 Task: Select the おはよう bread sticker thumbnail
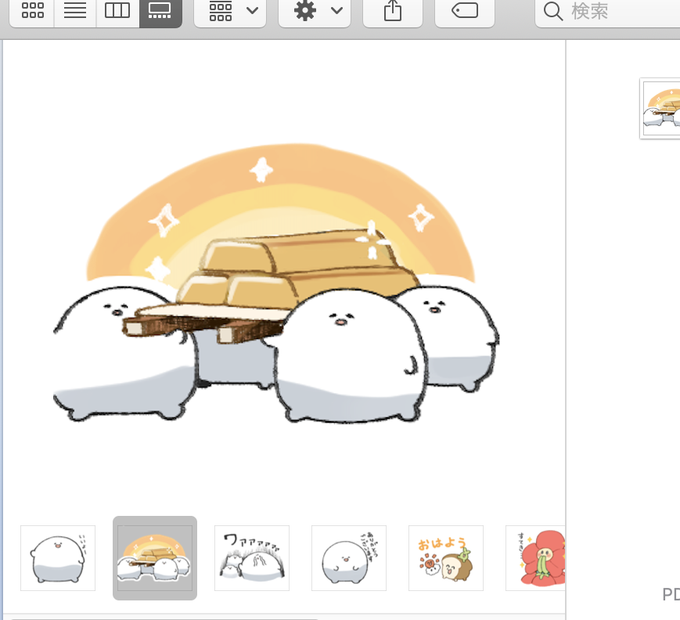pos(446,558)
